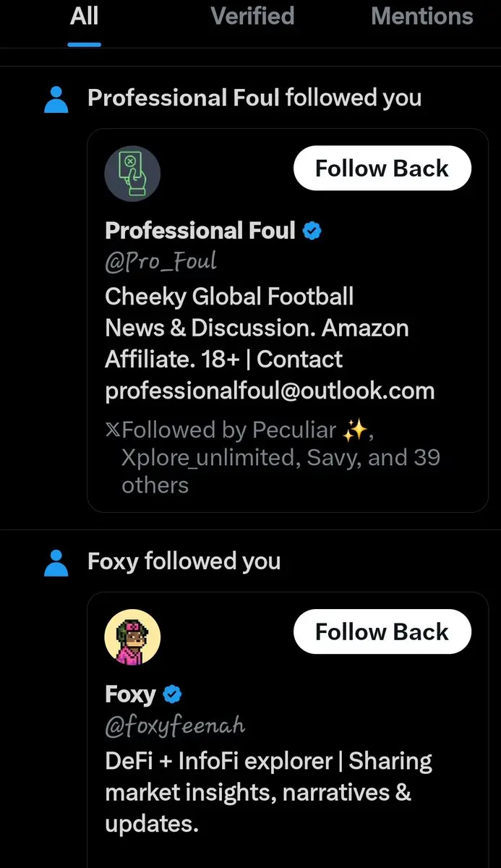Follow back Foxy
501x868 pixels.
(x=382, y=631)
